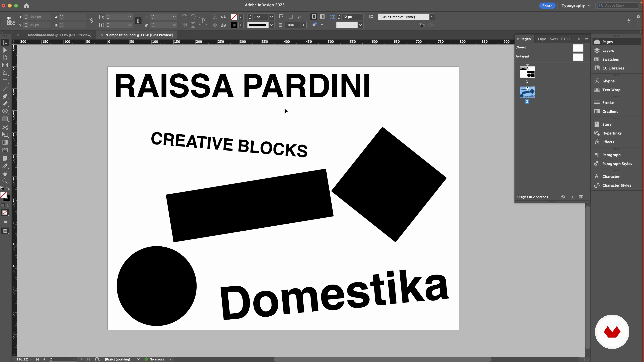644x362 pixels.
Task: Toggle the screen mode button
Action: coord(5,231)
